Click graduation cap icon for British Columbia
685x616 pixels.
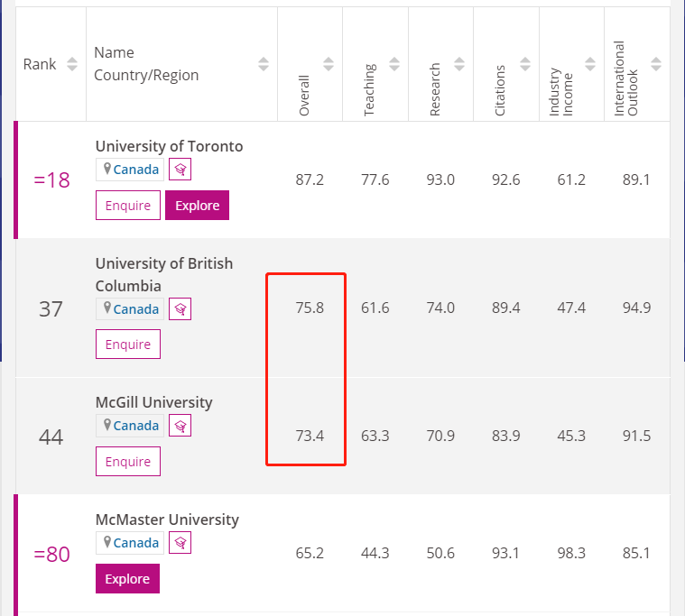click(180, 309)
